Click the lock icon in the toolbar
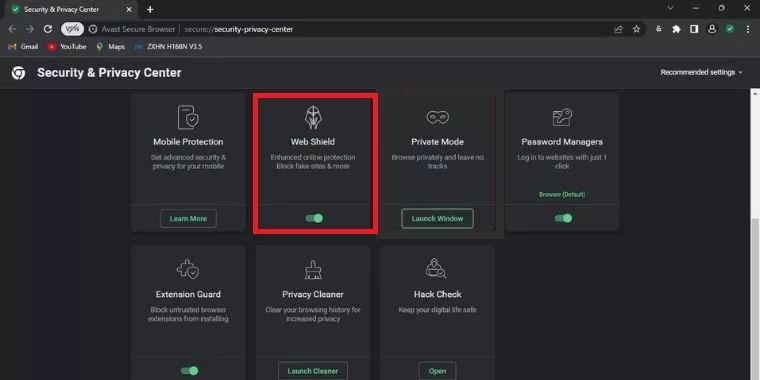Screen dimensions: 760x380 (658, 29)
